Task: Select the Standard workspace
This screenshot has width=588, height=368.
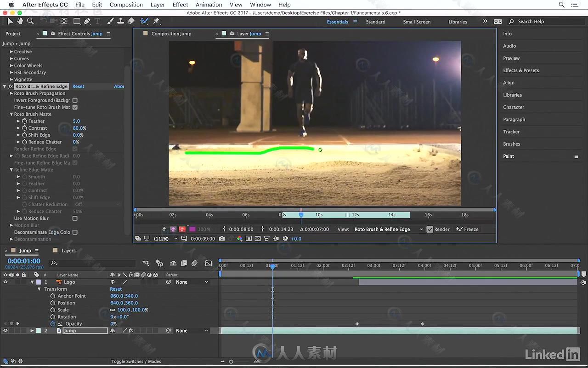Action: click(x=375, y=22)
